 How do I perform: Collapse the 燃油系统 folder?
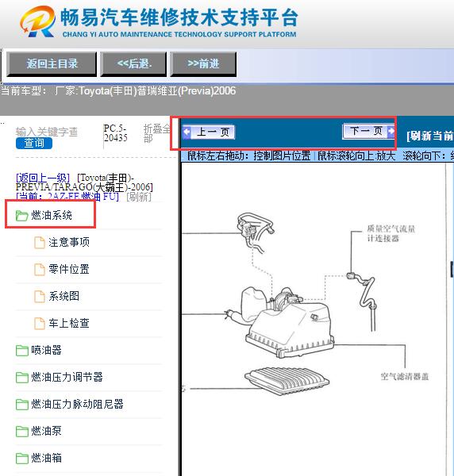(52, 215)
